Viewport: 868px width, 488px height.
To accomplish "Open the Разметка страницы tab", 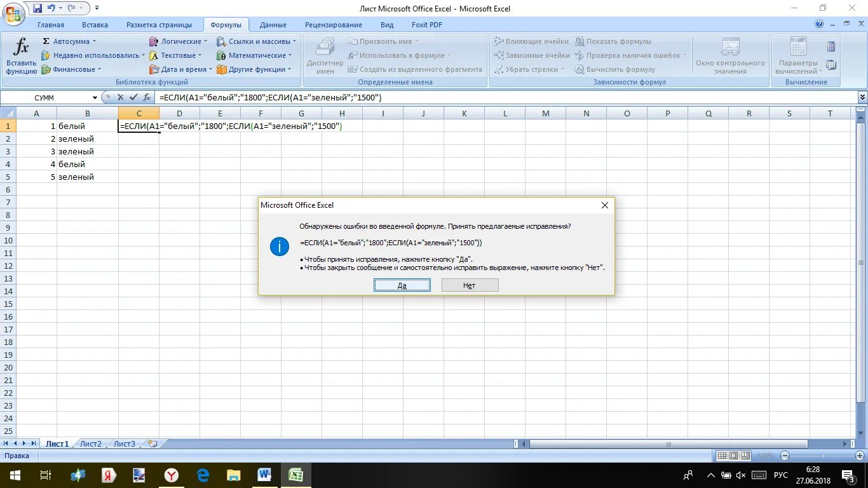I will 159,25.
